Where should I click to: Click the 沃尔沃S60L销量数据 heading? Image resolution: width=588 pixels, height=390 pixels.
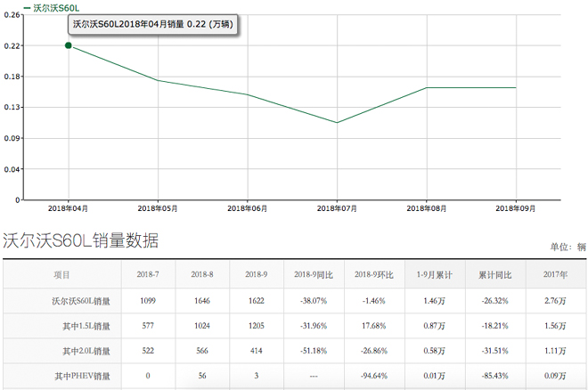pyautogui.click(x=80, y=240)
